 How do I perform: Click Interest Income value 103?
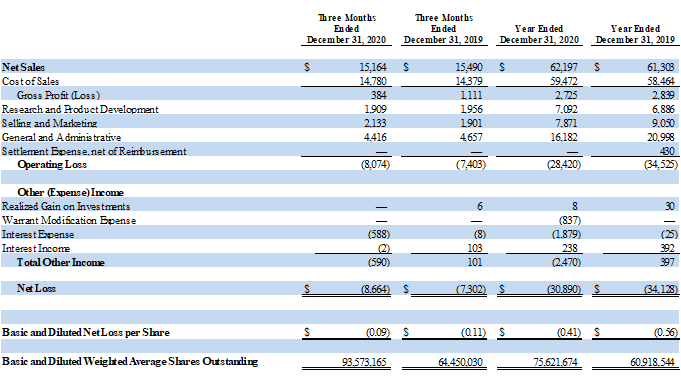[475, 248]
